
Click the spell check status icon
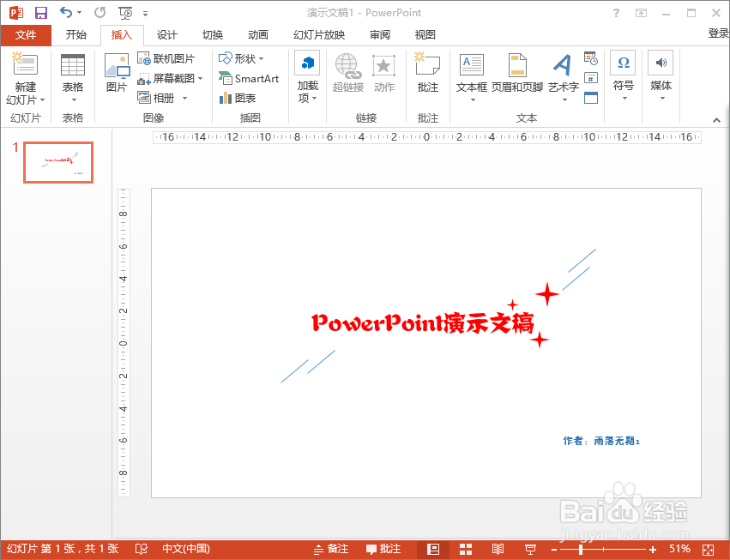coord(141,550)
